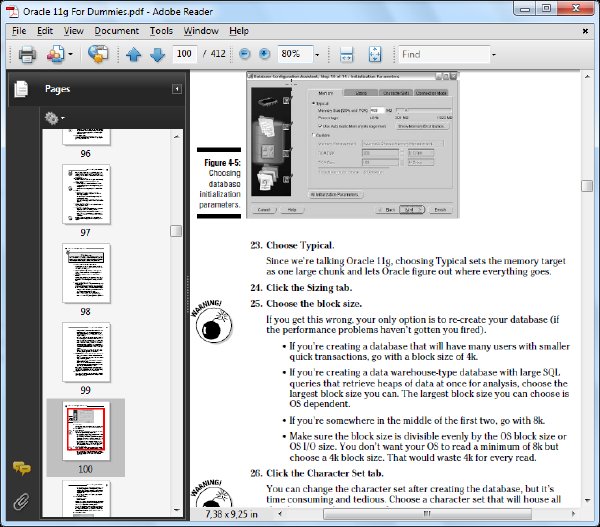Zoom in with the plus icon

pos(264,54)
